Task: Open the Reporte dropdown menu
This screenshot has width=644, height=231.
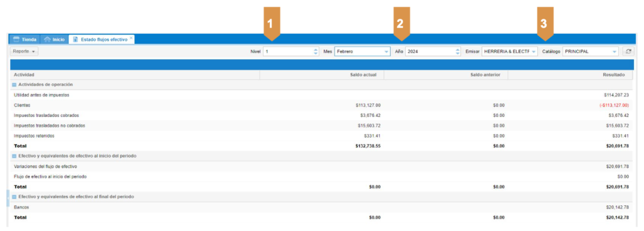Action: click(25, 51)
